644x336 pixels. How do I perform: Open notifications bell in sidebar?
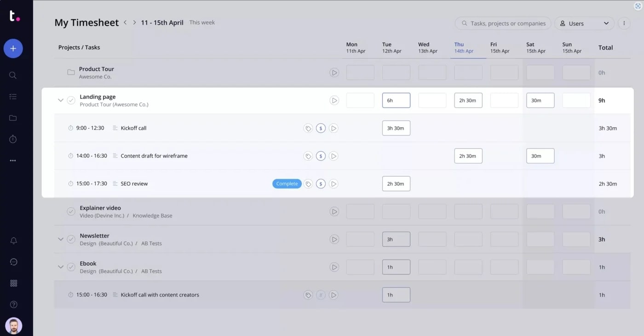coord(13,241)
